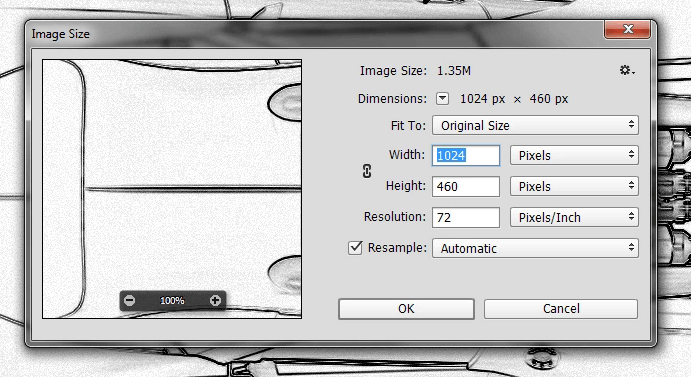The width and height of the screenshot is (691, 377).
Task: Expand the Height units Pixels dropdown
Action: tap(574, 187)
